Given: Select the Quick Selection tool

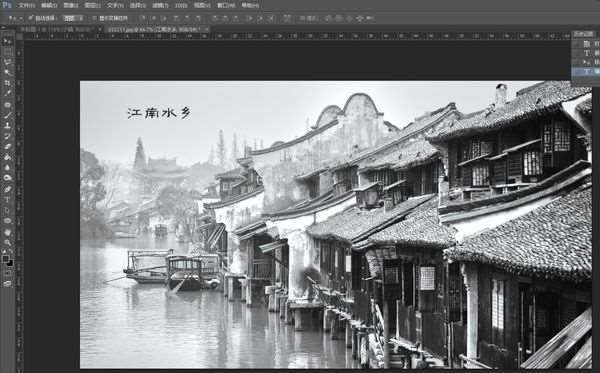Looking at the screenshot, I should (7, 72).
